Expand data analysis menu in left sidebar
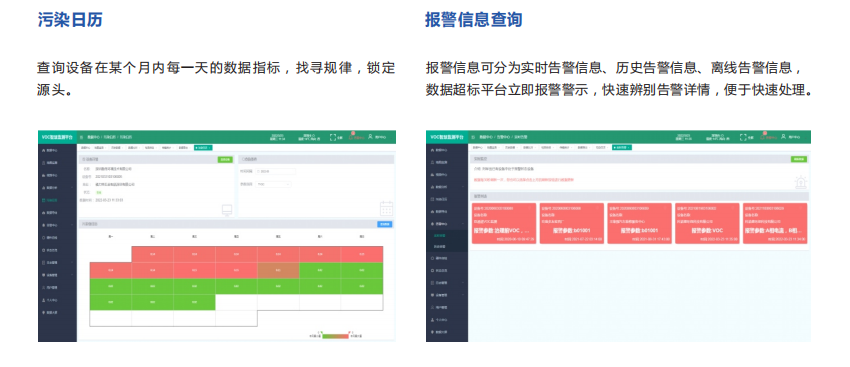The width and height of the screenshot is (850, 367). (57, 188)
